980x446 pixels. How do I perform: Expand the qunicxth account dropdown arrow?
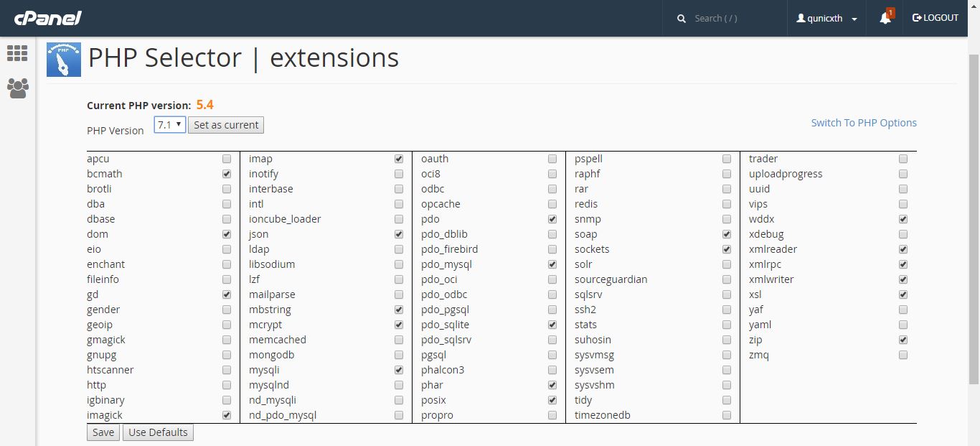tap(854, 19)
